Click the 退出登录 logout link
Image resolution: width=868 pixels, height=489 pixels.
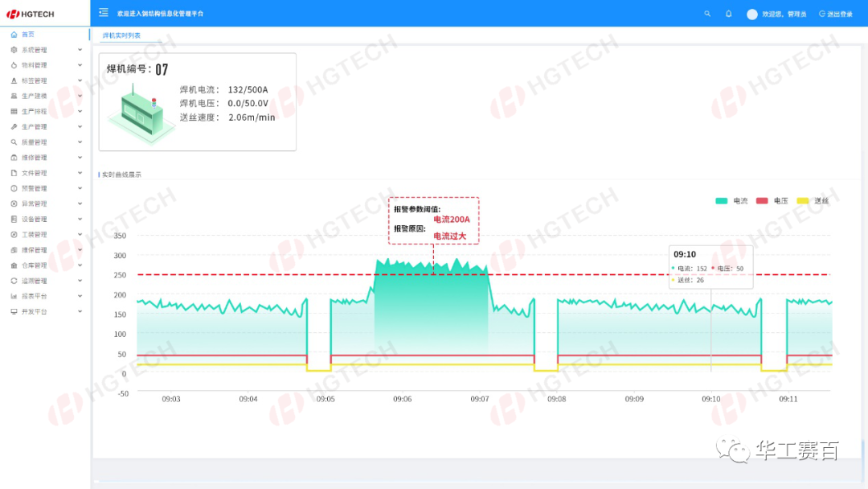(836, 14)
